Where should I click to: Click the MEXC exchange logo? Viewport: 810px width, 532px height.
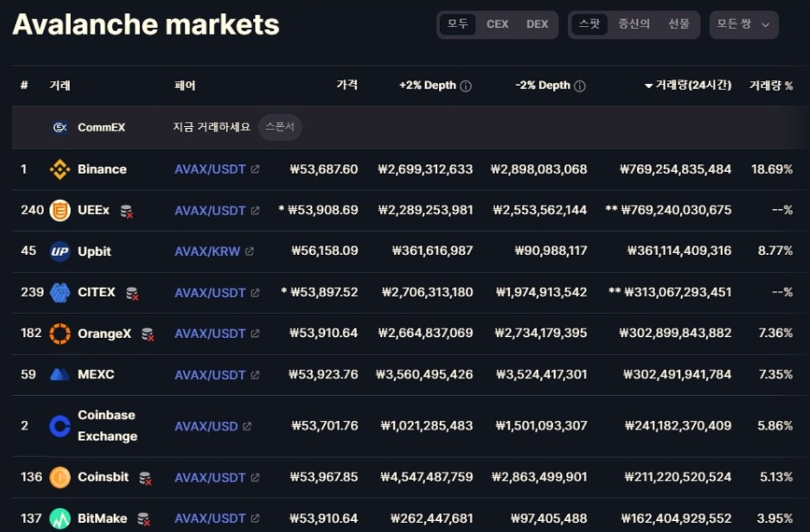59,374
